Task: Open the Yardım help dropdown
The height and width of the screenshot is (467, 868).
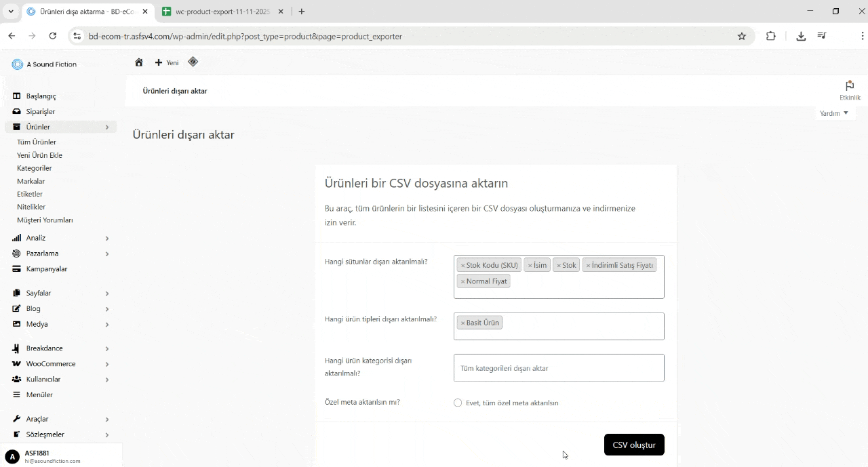Action: (833, 113)
